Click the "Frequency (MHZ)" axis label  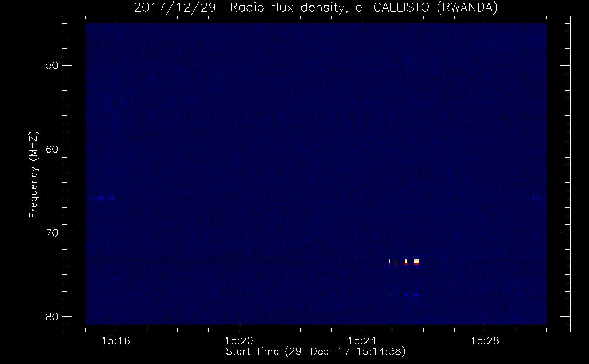coord(33,175)
